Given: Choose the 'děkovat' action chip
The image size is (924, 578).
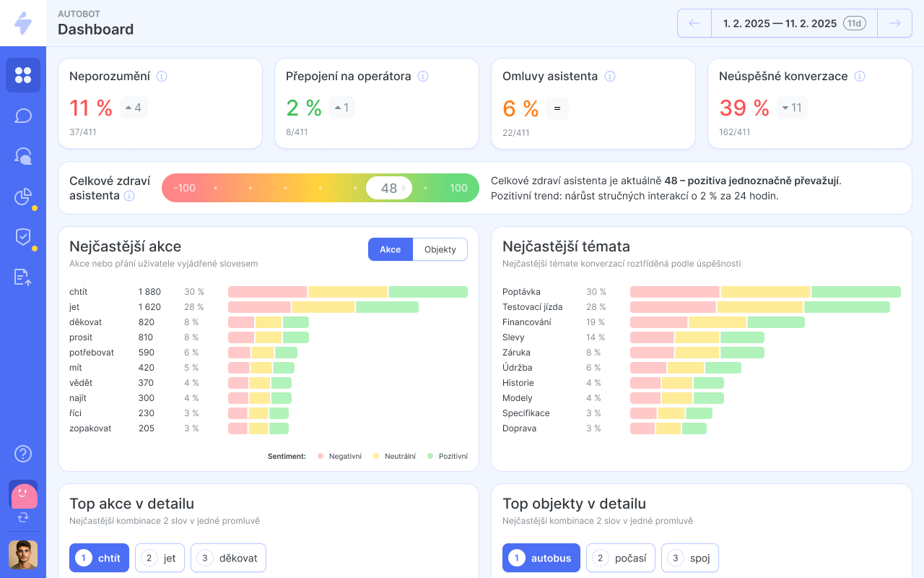Looking at the screenshot, I should [x=228, y=558].
